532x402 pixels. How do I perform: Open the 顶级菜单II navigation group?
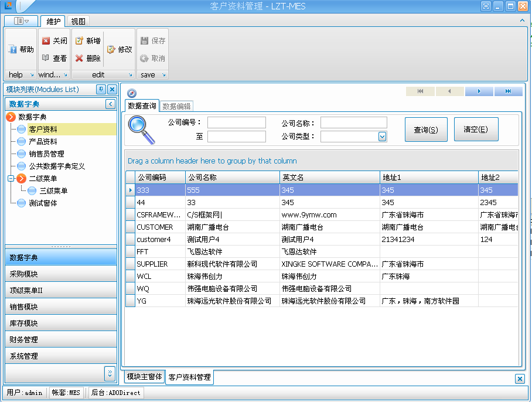click(61, 291)
